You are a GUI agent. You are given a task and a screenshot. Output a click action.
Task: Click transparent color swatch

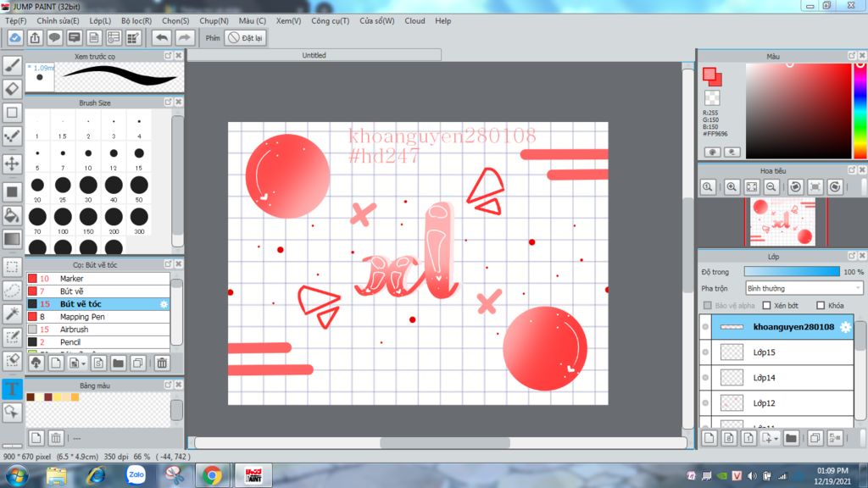coord(712,98)
